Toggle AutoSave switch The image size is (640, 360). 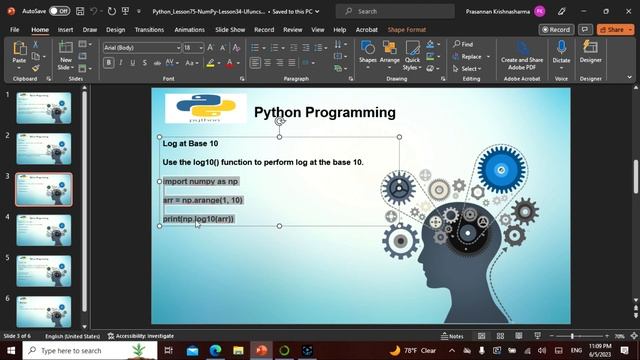pos(59,11)
